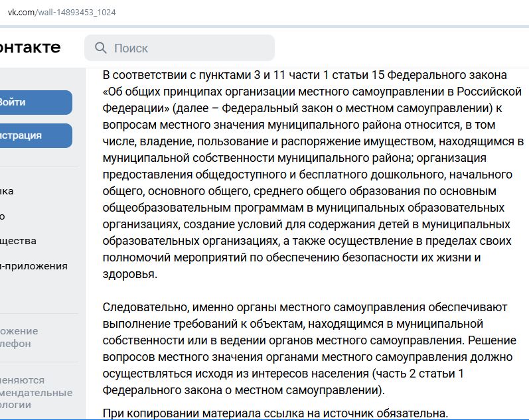Click the text '(часть 2 статьи 1'
The width and height of the screenshot is (529, 420).
417,374
